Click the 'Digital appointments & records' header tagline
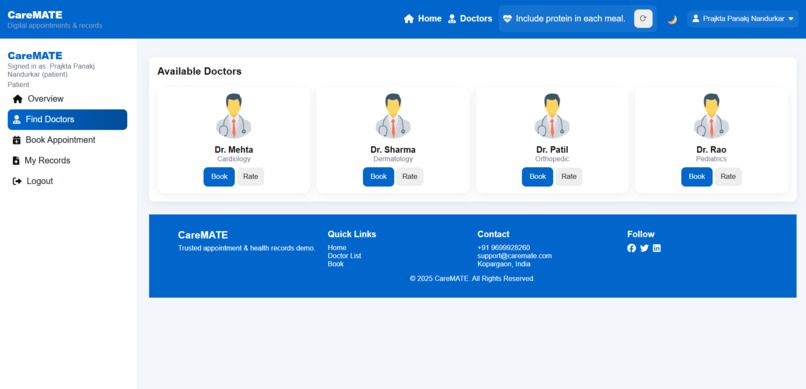This screenshot has width=806, height=389. (55, 26)
